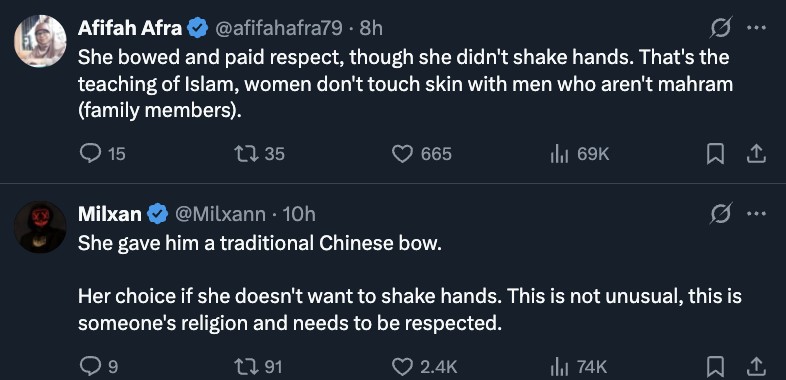Viewport: 786px width, 380px height.
Task: Open Afifah Afra's profile picture
Action: click(x=40, y=41)
